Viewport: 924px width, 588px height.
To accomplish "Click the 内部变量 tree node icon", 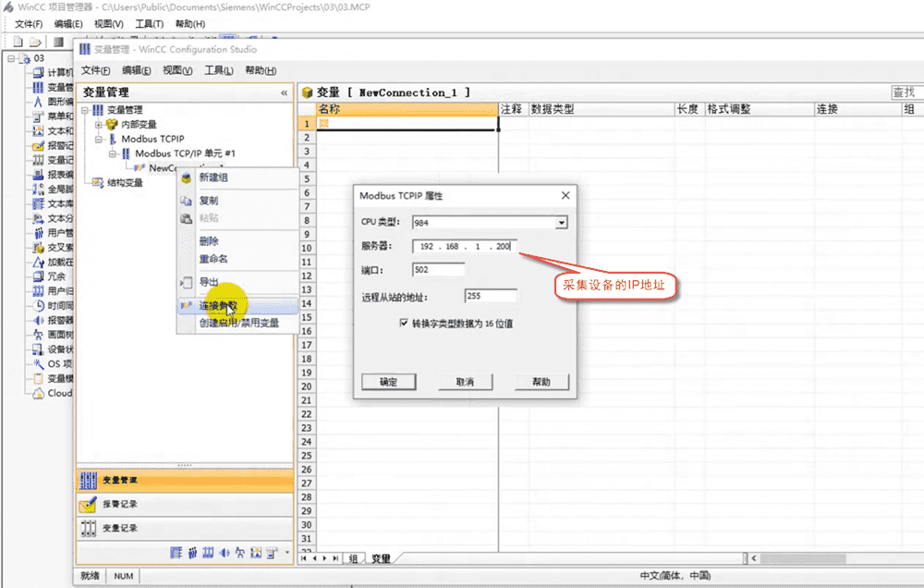I will [x=112, y=124].
